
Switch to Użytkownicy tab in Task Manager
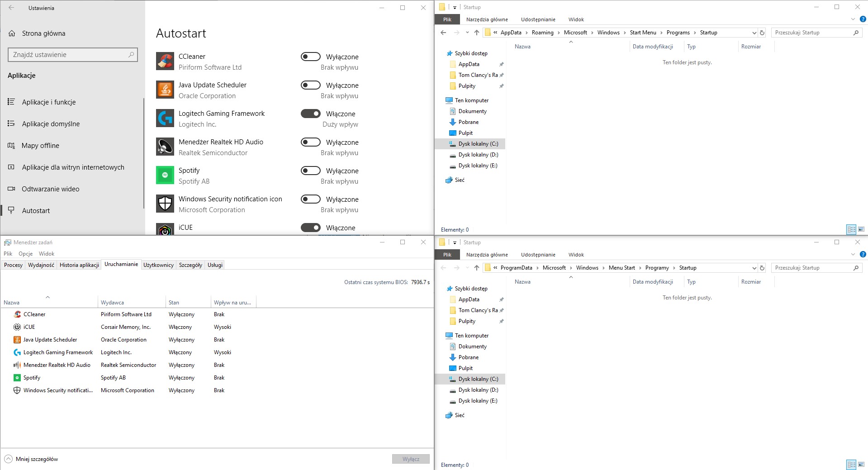coord(158,265)
